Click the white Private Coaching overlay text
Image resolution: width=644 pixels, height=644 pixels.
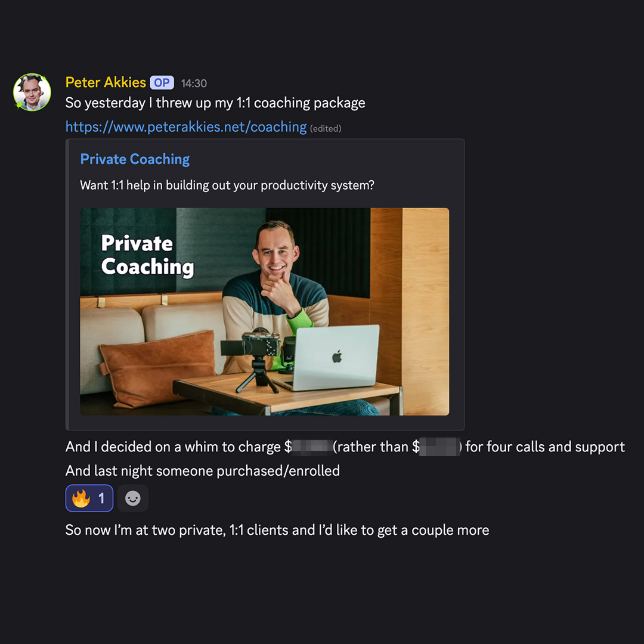(x=147, y=255)
